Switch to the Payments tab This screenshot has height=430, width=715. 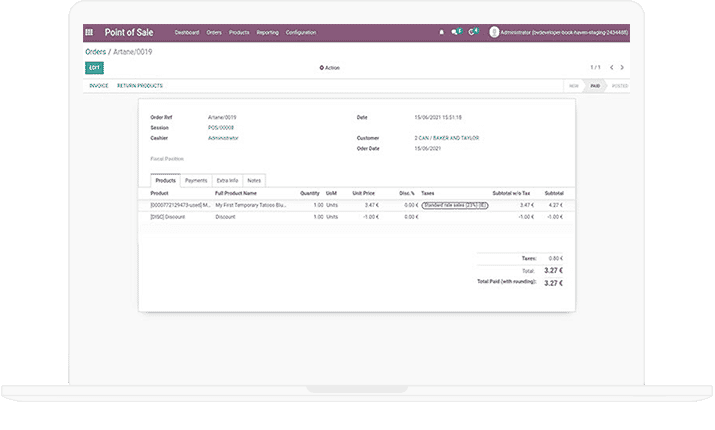pos(196,180)
